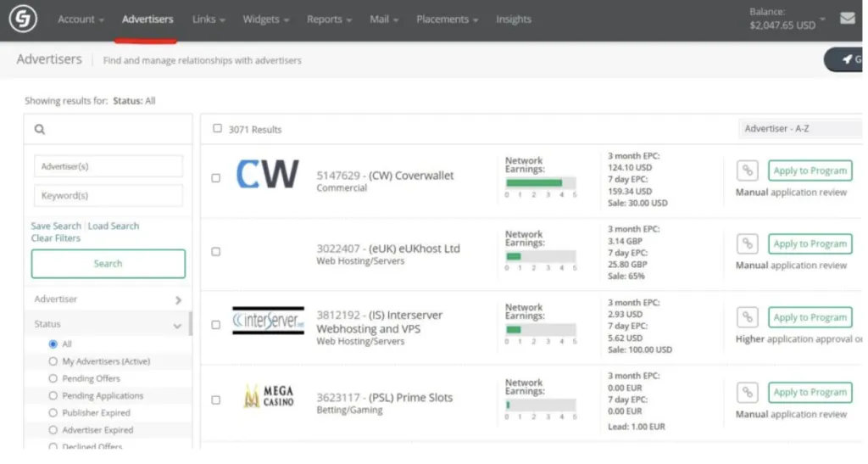This screenshot has height=464, width=868.
Task: Open the Advertiser - A-Z sort dropdown
Action: 800,128
